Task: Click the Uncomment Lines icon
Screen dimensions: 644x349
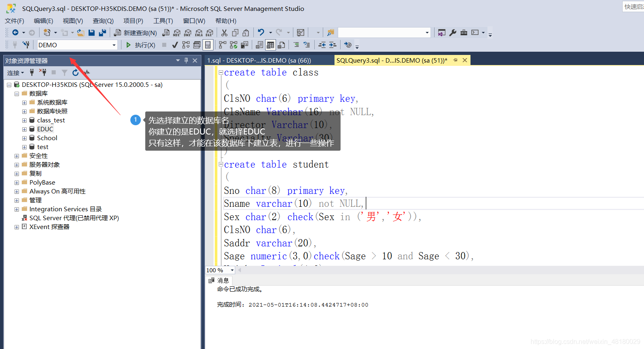Action: (307, 45)
